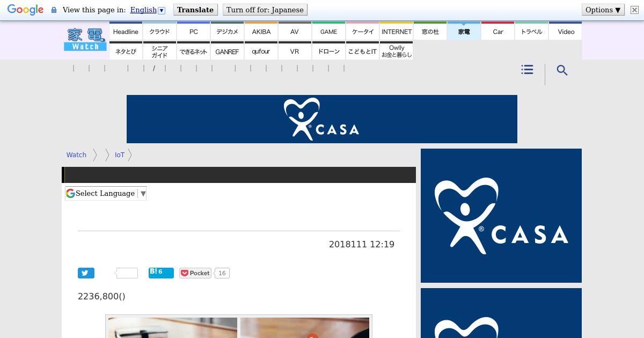The width and height of the screenshot is (644, 338).
Task: Open the シニアガイド tab
Action: (x=159, y=51)
